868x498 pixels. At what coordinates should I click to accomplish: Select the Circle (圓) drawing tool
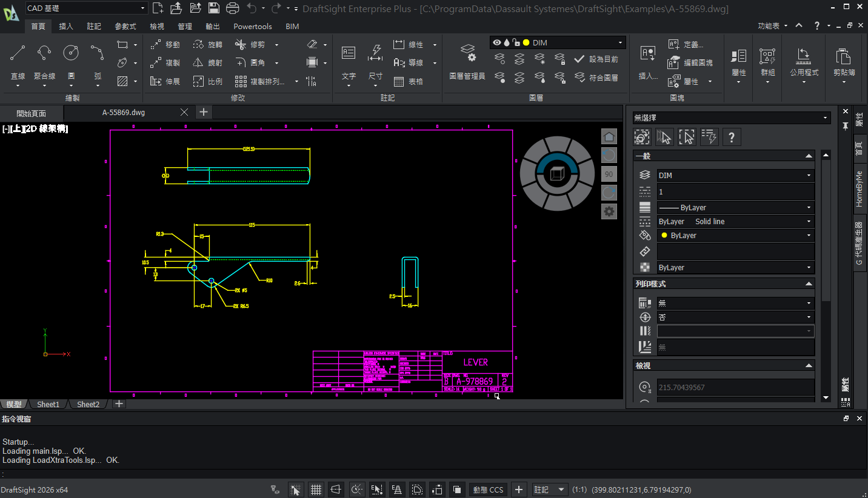pyautogui.click(x=71, y=53)
